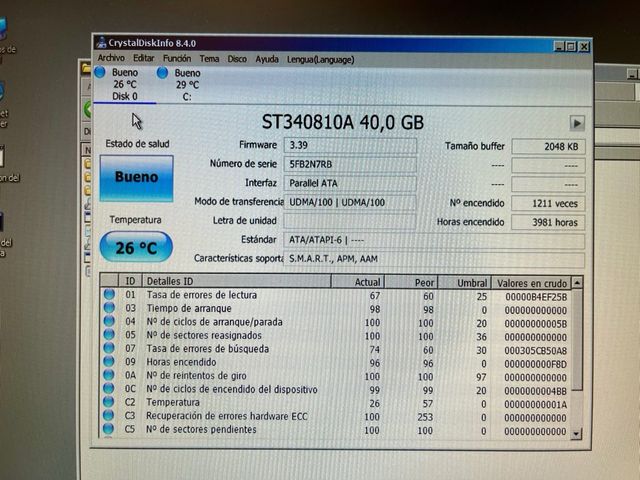Click status dot for sectores pendientes
Image resolution: width=640 pixels, height=480 pixels.
[108, 429]
